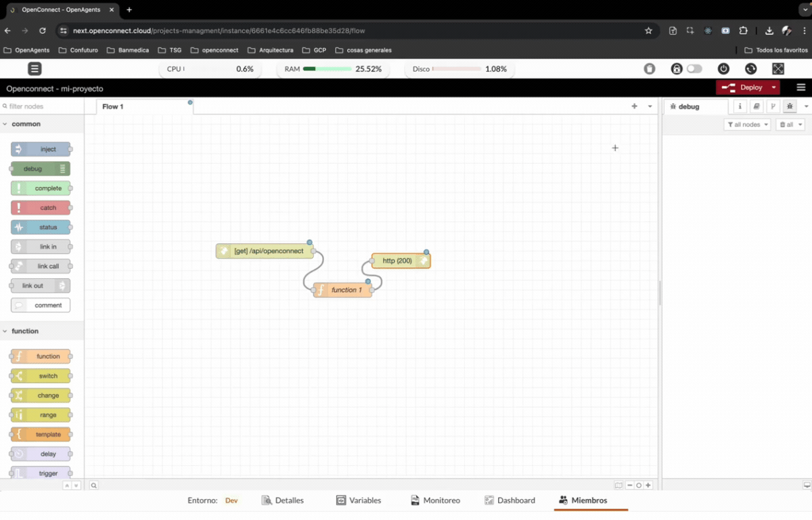Open the Monitoreo bottom tab
812x520 pixels.
pyautogui.click(x=435, y=500)
